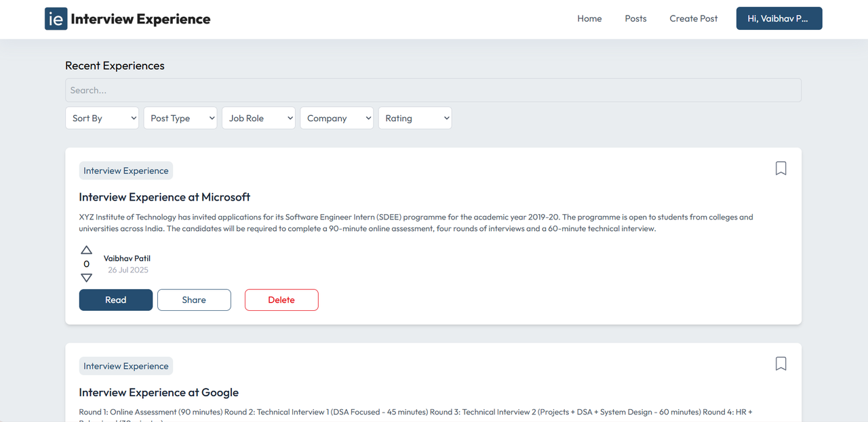Open the Posts navigation link
Viewport: 868px width, 422px height.
pyautogui.click(x=635, y=19)
